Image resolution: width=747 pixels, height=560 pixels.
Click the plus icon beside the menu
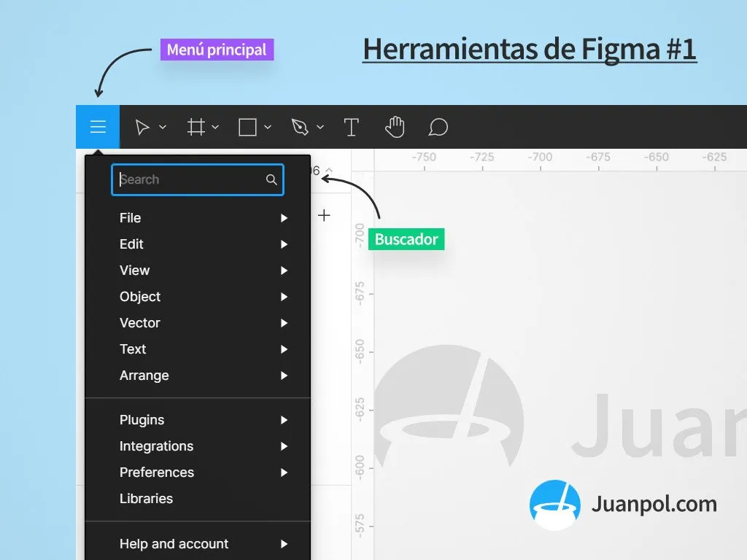tap(324, 215)
